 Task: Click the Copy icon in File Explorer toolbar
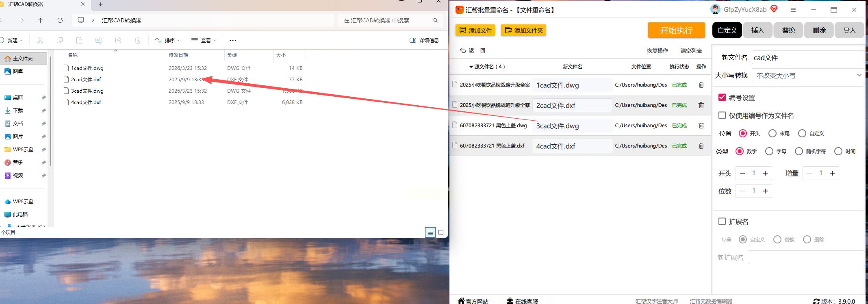60,40
